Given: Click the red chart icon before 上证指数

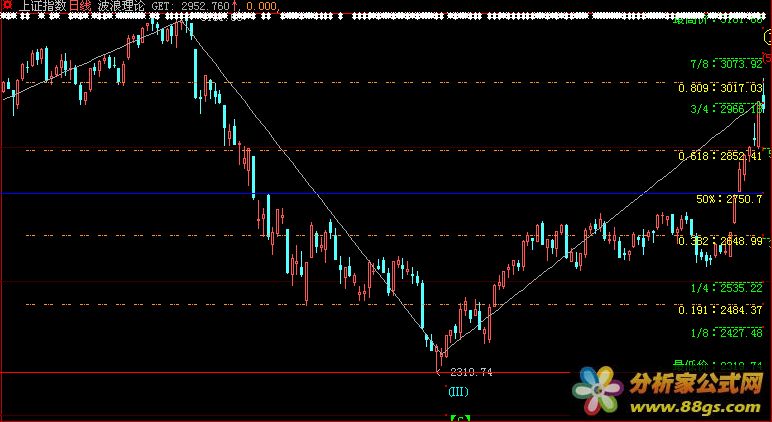Looking at the screenshot, I should click(x=7, y=6).
